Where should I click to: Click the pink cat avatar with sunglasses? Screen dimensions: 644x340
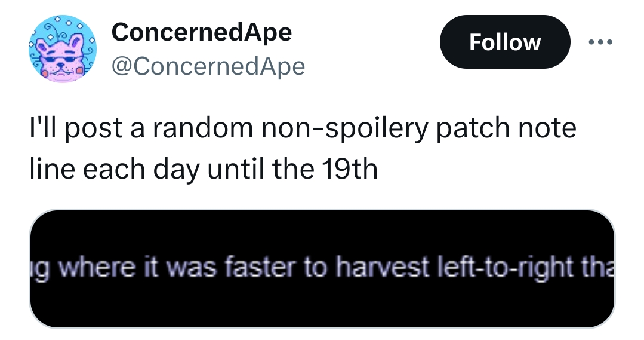(x=63, y=49)
